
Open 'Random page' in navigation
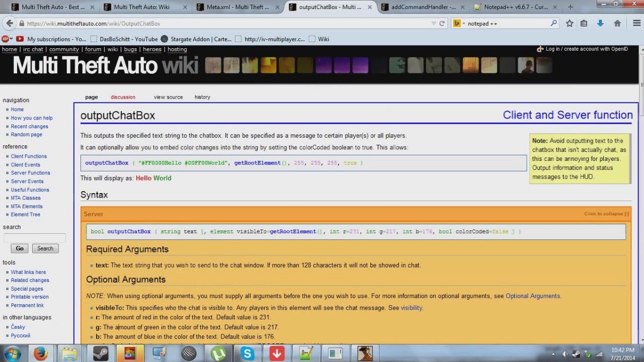[x=27, y=135]
